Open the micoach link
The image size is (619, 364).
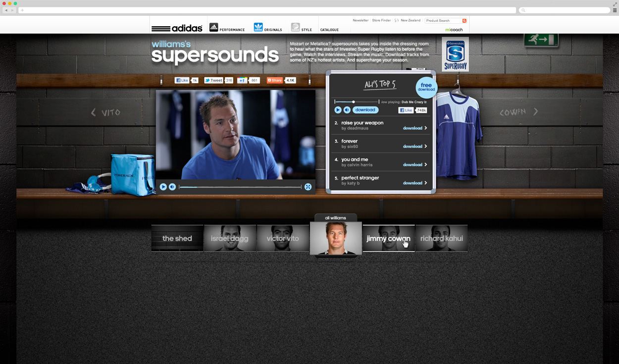454,30
